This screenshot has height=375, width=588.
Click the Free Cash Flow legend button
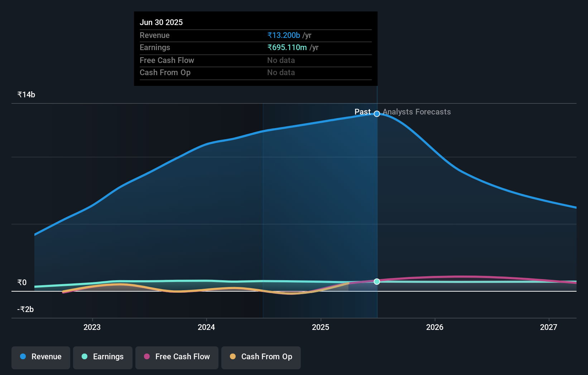coord(177,357)
